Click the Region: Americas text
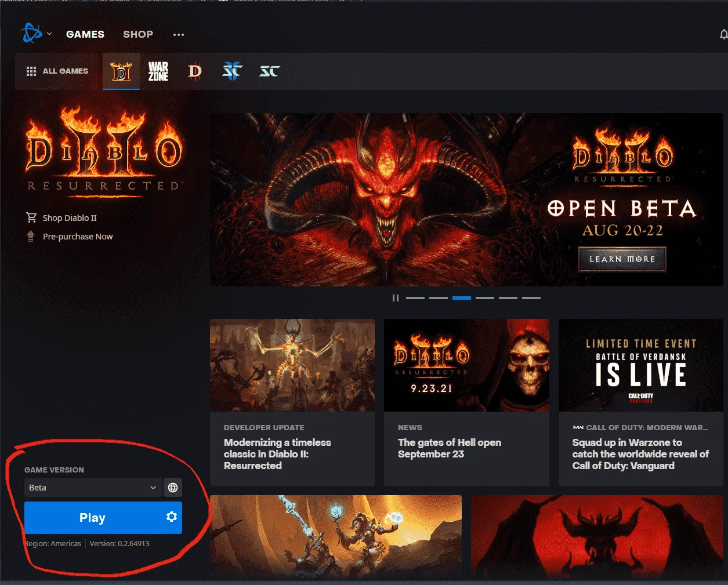Image resolution: width=728 pixels, height=585 pixels. click(53, 544)
